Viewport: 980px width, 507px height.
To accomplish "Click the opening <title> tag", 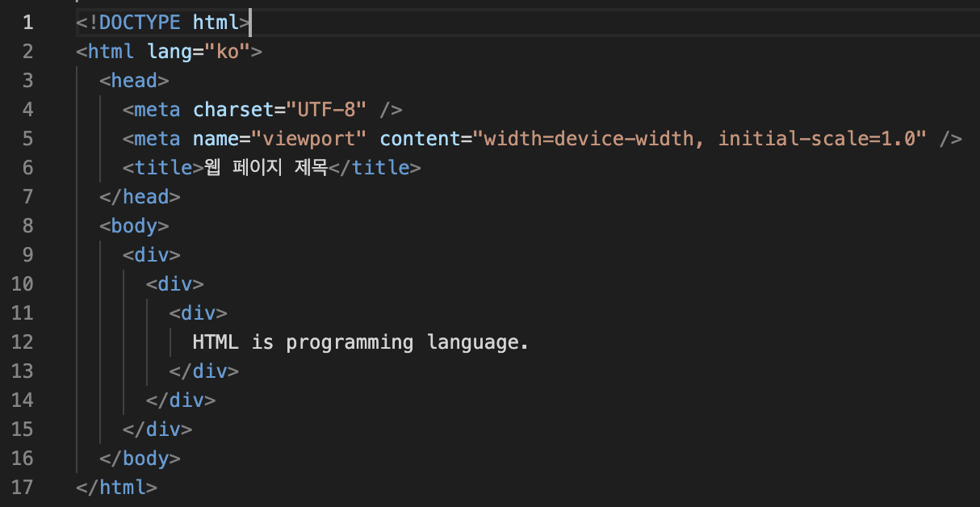I will point(163,168).
